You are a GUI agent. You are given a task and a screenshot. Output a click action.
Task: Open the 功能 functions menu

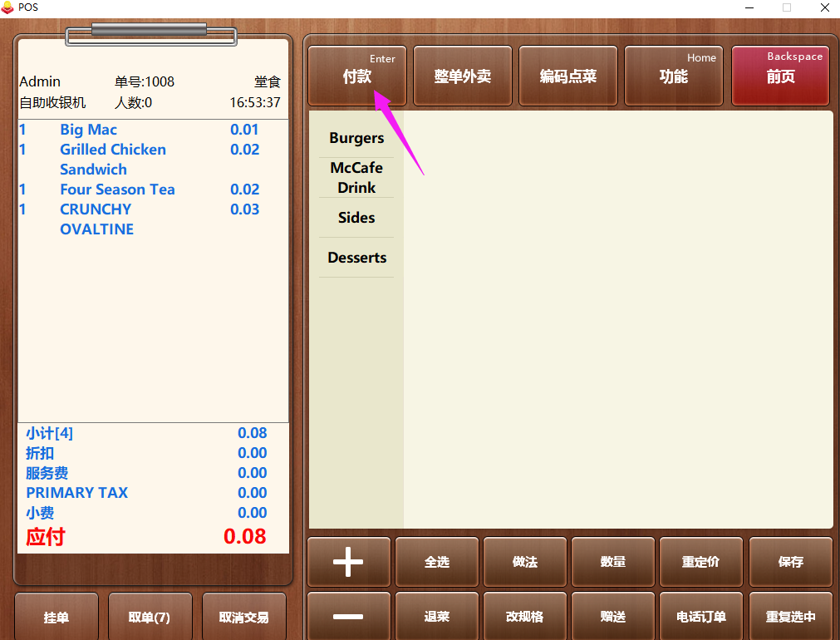pyautogui.click(x=674, y=76)
